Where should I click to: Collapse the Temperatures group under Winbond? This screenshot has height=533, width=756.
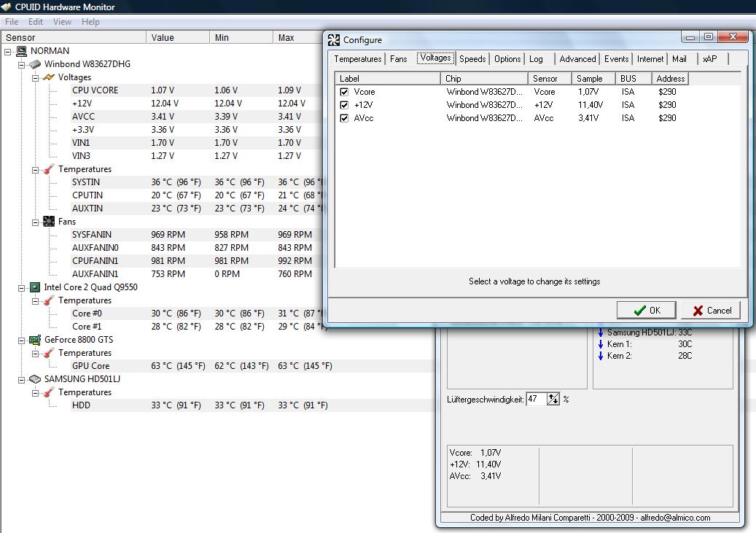pos(36,170)
